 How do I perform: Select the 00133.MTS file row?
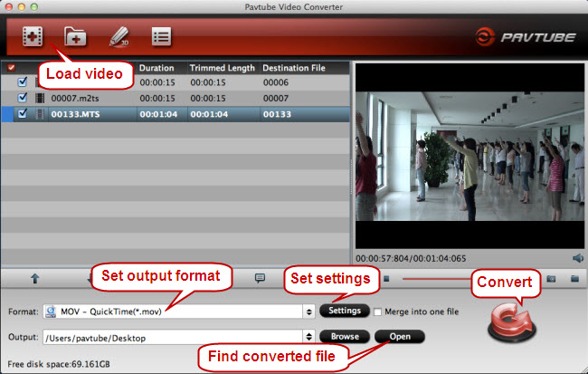pos(175,114)
